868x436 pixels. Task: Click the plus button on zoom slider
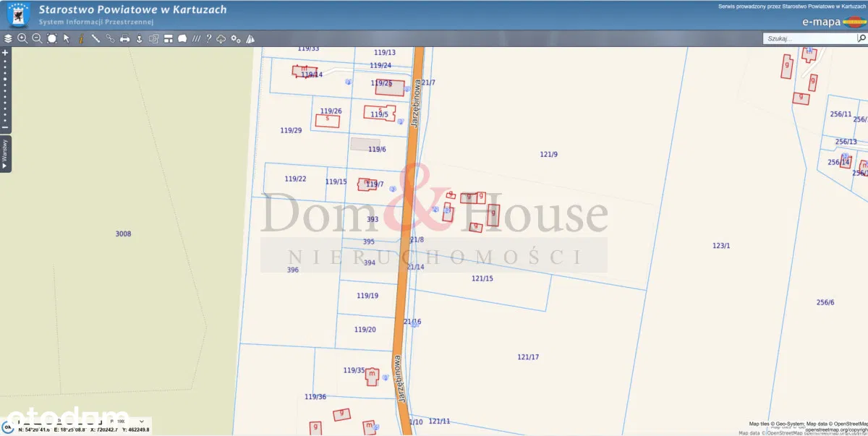5,53
